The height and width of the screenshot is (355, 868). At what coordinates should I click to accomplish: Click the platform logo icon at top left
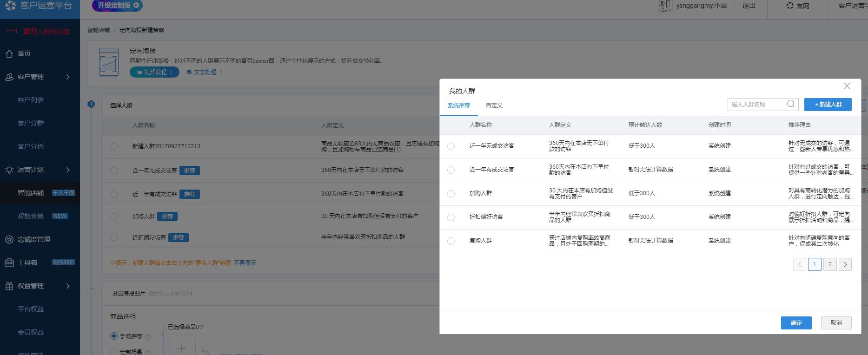coord(10,6)
